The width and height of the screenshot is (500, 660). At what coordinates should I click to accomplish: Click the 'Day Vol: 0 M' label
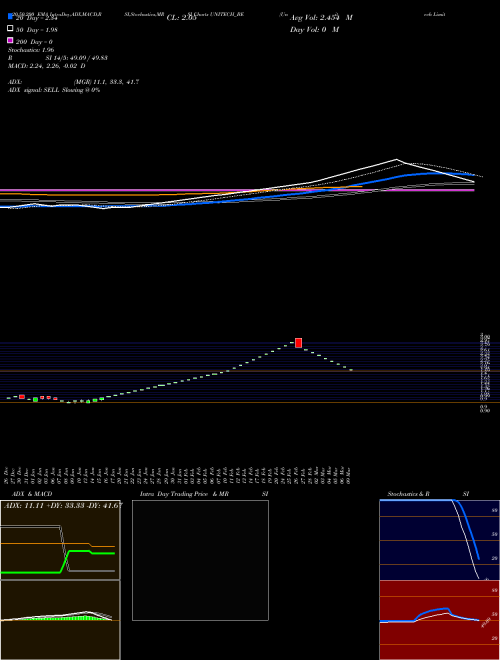click(314, 29)
